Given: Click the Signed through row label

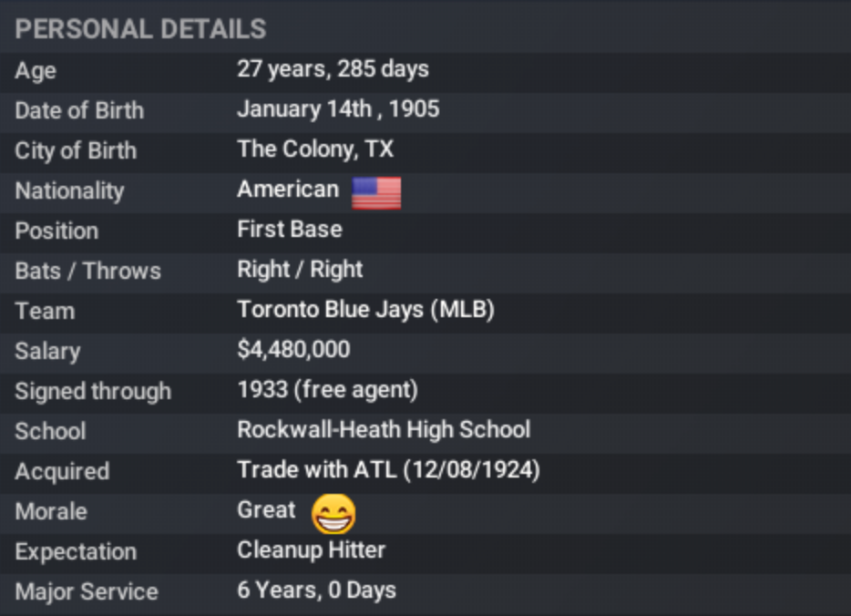Looking at the screenshot, I should point(93,391).
